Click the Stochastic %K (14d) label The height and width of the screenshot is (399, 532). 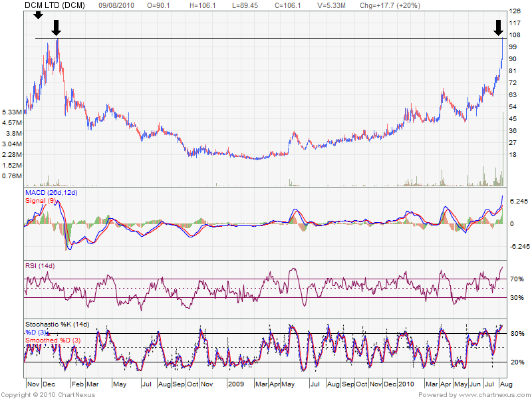pos(57,325)
